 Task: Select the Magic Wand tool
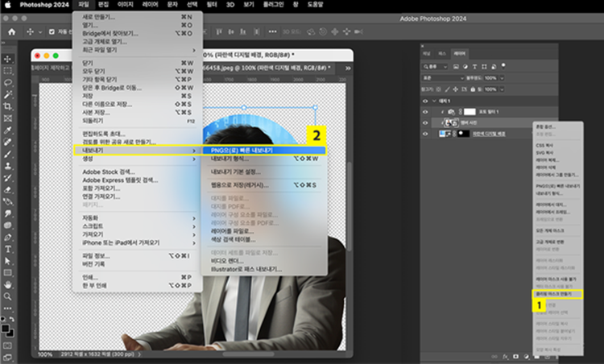pos(8,95)
